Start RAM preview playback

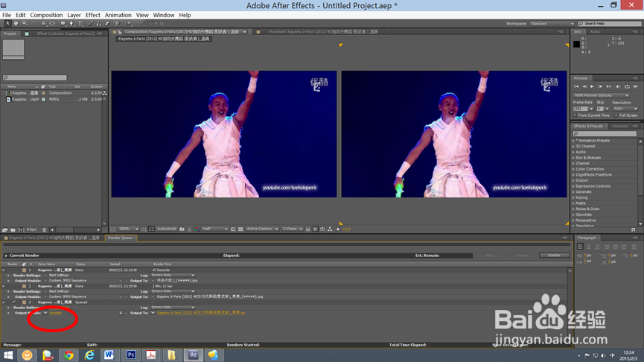(x=635, y=86)
